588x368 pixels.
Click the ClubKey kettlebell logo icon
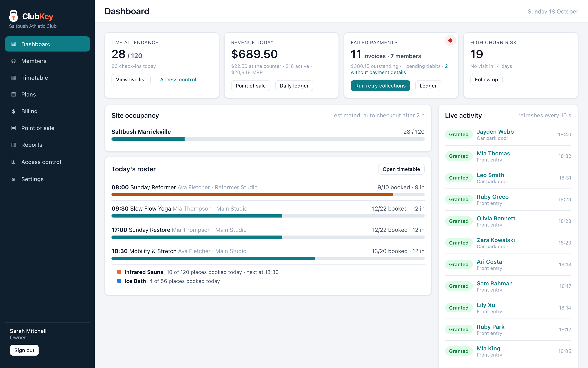click(14, 16)
